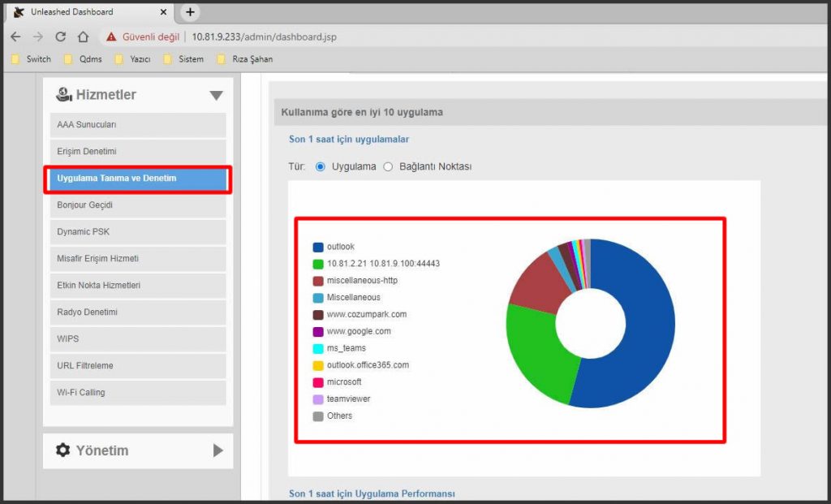Click the 'teamviewer' legend label

point(348,399)
